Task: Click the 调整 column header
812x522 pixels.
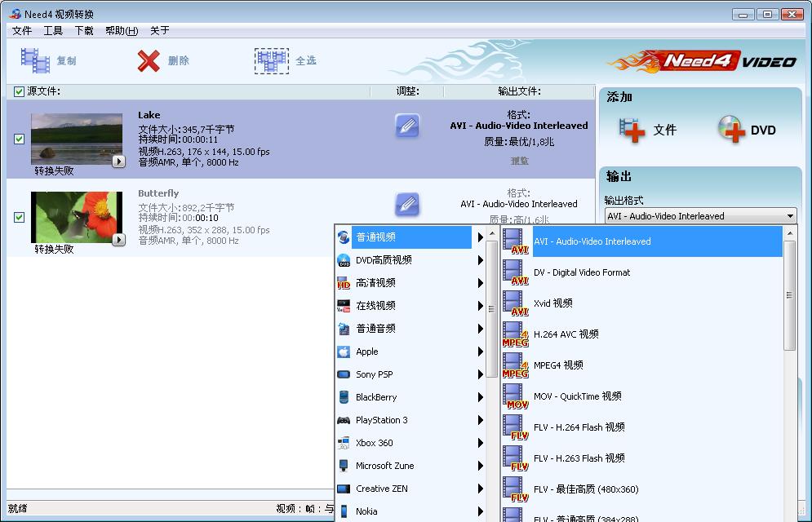Action: tap(407, 91)
